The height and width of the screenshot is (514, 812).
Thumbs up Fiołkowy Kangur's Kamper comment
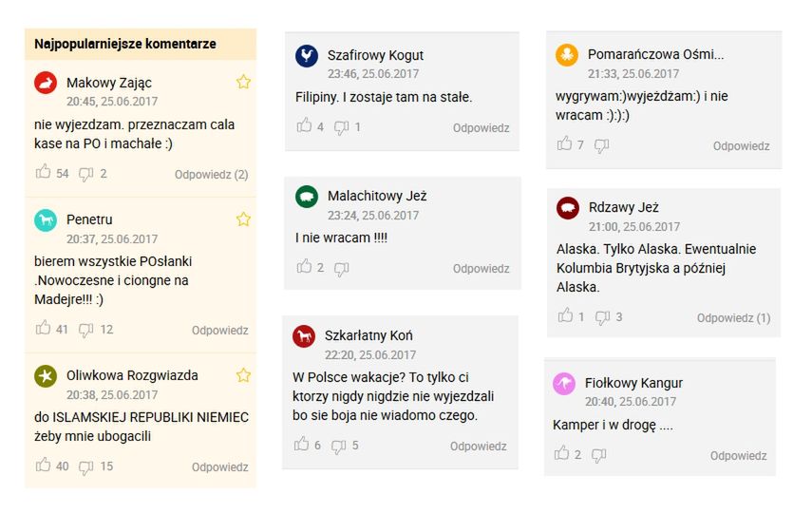pos(561,454)
